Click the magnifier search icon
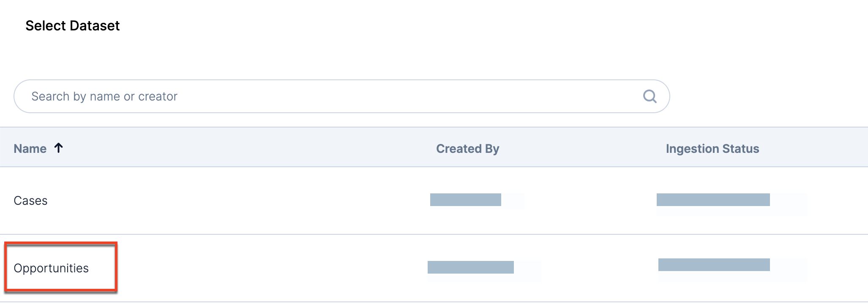868x304 pixels. 650,96
